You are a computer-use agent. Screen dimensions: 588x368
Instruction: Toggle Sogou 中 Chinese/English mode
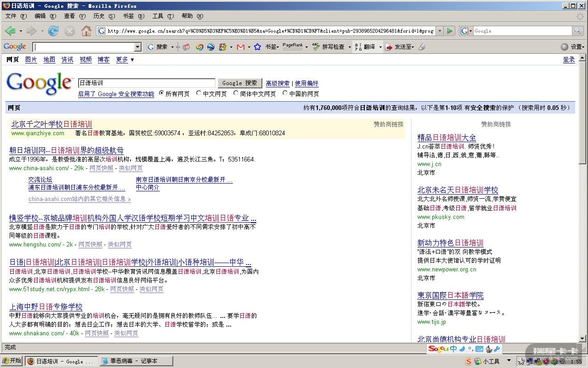(453, 349)
